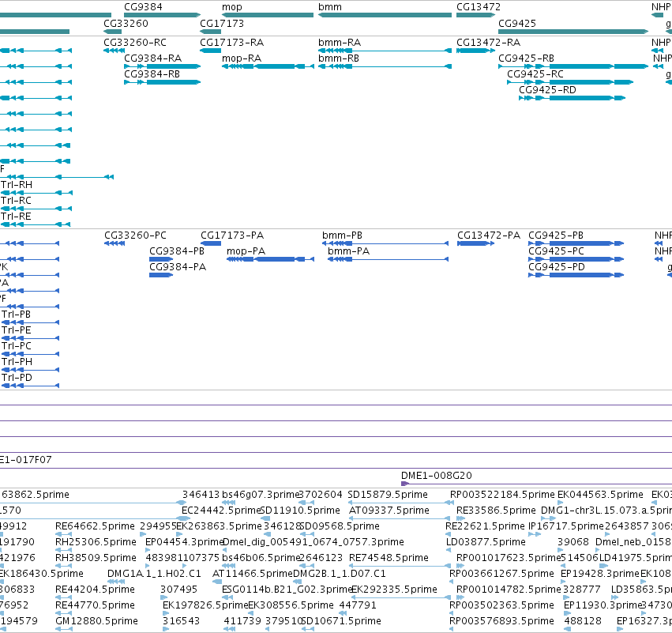Select transcript CG17173-RA
The height and width of the screenshot is (633, 672).
(232, 43)
